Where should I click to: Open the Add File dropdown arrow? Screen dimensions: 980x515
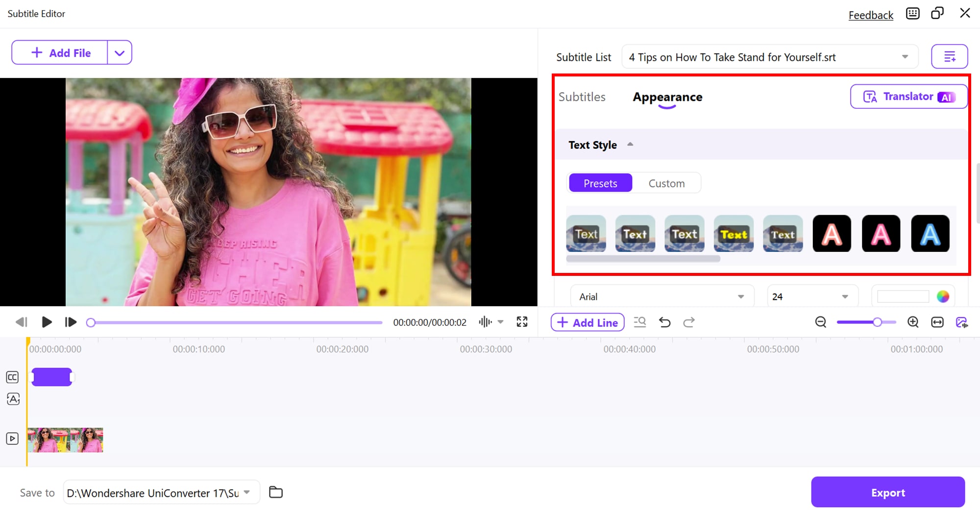[120, 53]
